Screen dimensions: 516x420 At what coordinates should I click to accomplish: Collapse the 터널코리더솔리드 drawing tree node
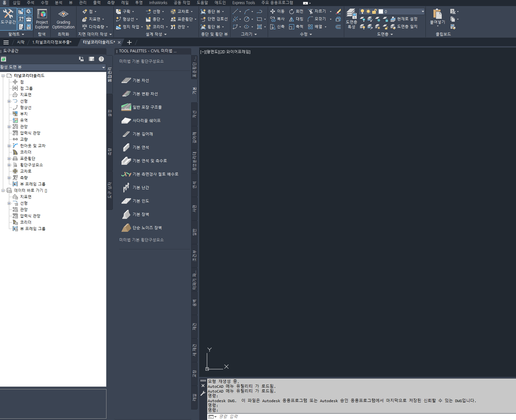[3, 76]
